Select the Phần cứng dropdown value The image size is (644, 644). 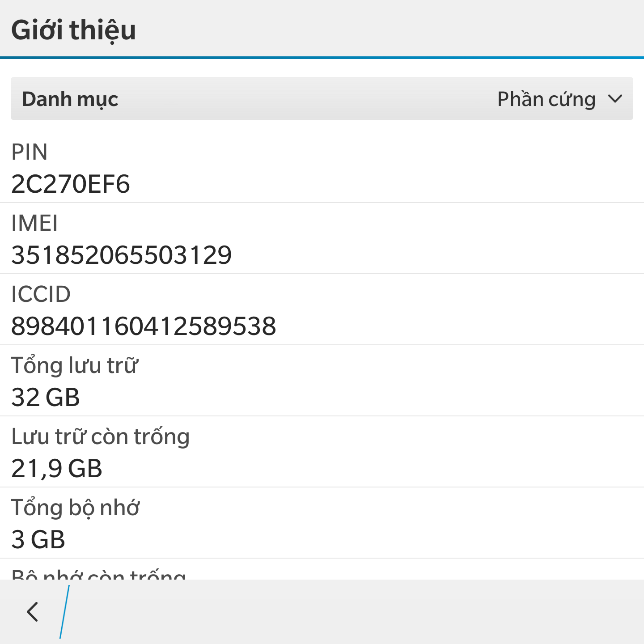pyautogui.click(x=546, y=99)
